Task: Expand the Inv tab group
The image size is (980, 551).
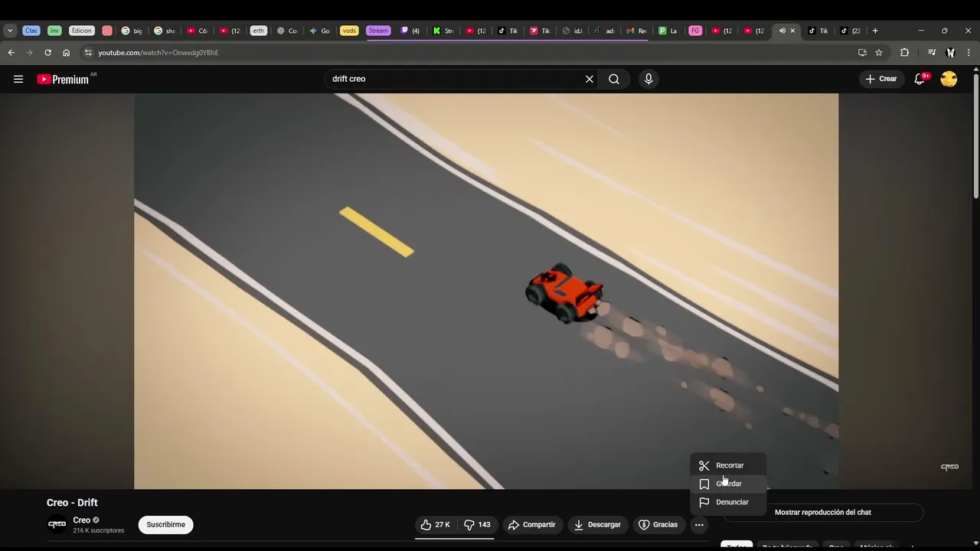Action: click(x=54, y=31)
